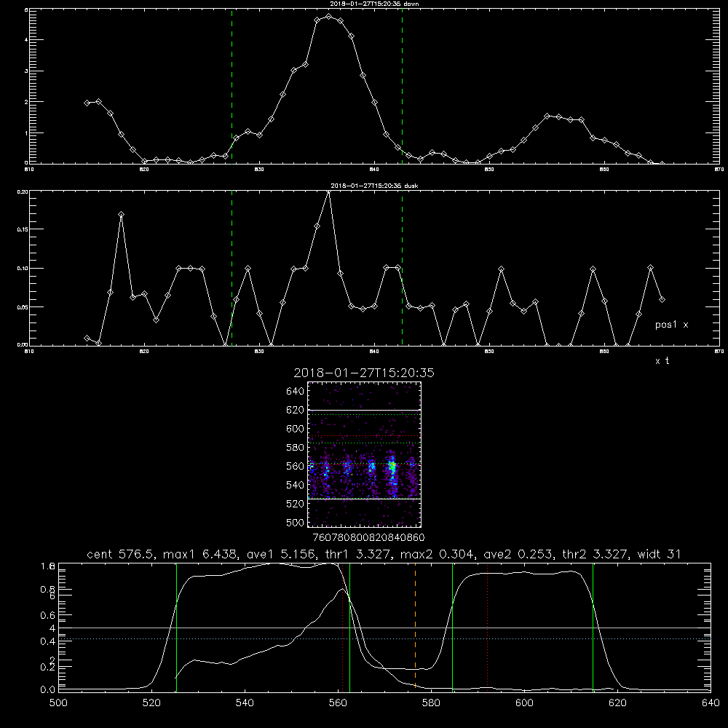Click 580 on the bottom profile plot x-axis
728x728 pixels.
point(431,703)
